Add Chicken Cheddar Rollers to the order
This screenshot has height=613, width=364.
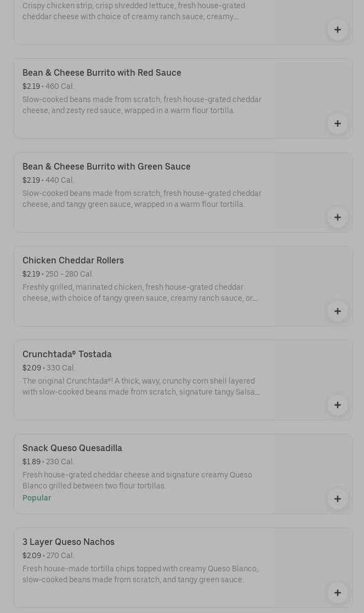pyautogui.click(x=337, y=311)
